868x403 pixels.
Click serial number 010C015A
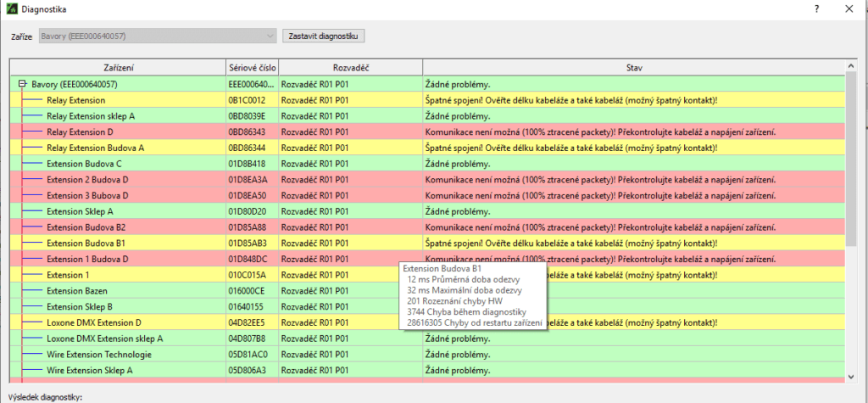[247, 275]
